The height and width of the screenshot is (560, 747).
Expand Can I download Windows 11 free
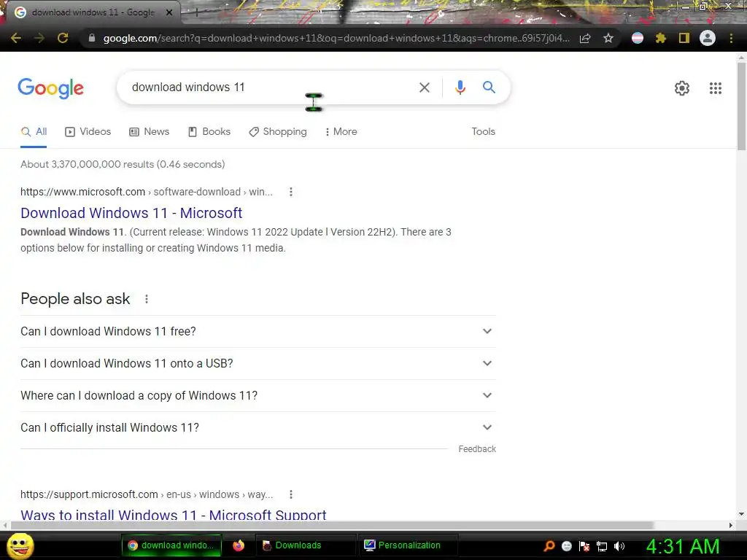(x=258, y=332)
